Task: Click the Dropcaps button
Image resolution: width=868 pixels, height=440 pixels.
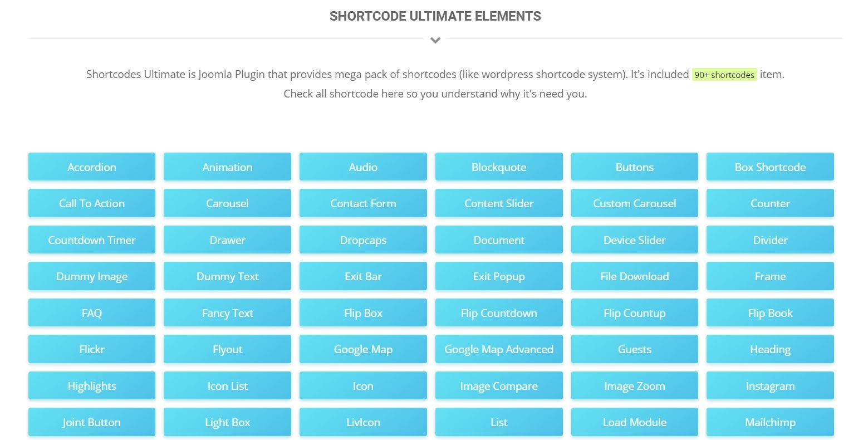Action: [363, 239]
